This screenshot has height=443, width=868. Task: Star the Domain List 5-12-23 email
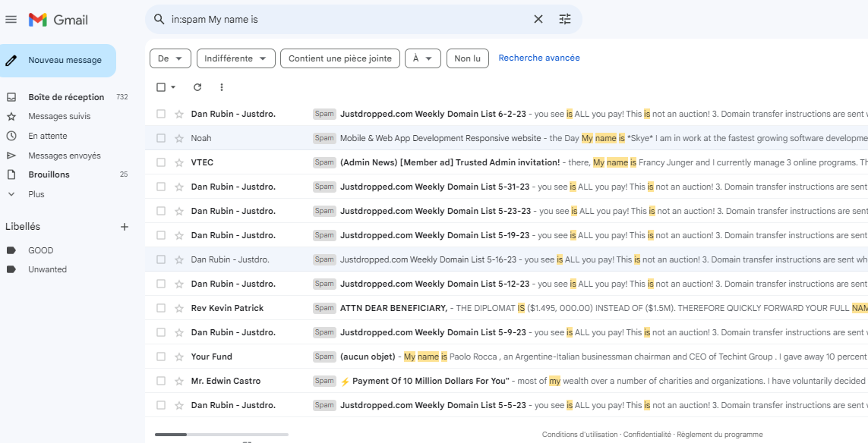178,284
